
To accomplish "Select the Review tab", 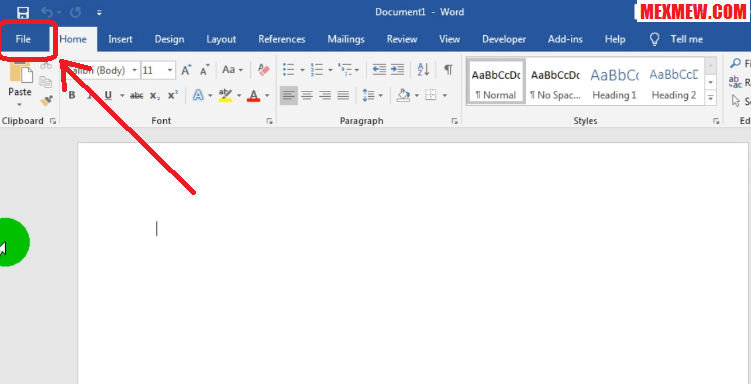I will point(403,39).
